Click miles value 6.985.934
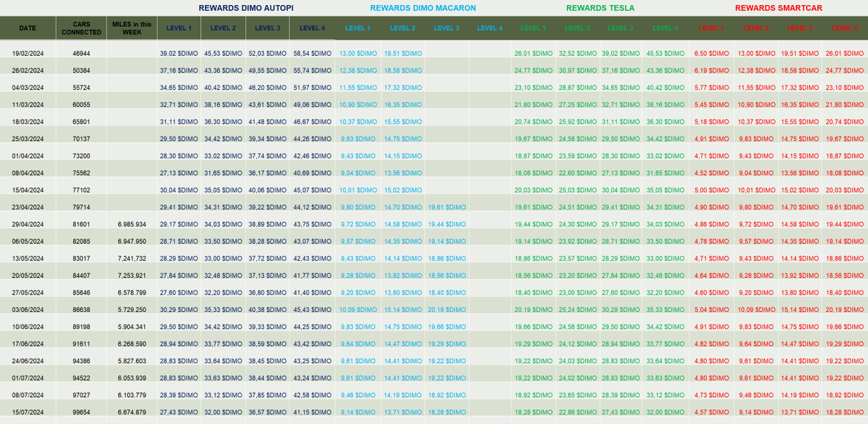 tap(132, 224)
